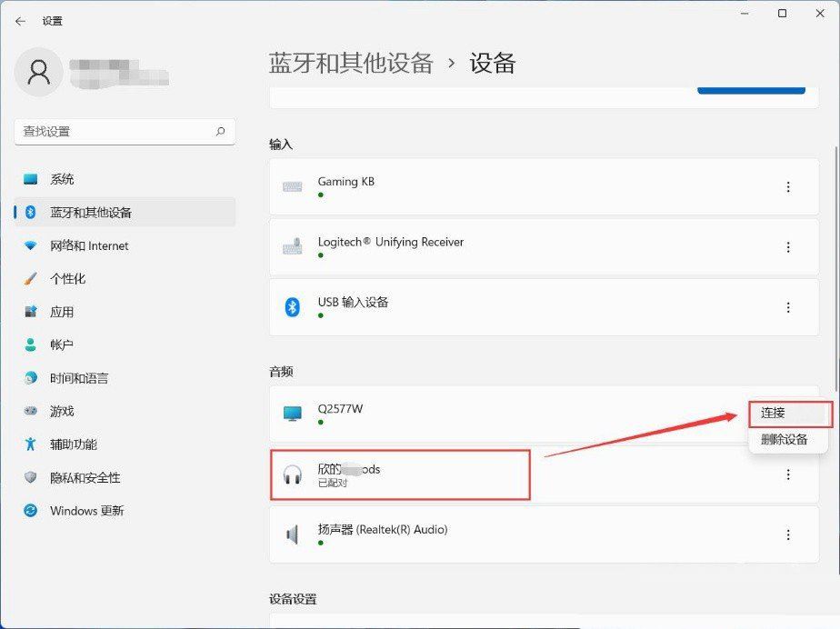Choose 连接 in the context menu
This screenshot has width=840, height=629.
788,413
